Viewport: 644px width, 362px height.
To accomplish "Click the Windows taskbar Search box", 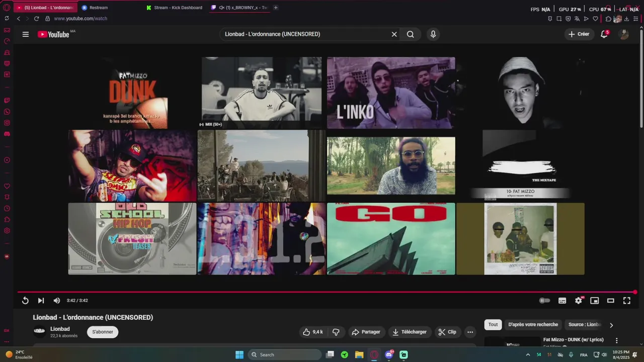I will click(285, 354).
